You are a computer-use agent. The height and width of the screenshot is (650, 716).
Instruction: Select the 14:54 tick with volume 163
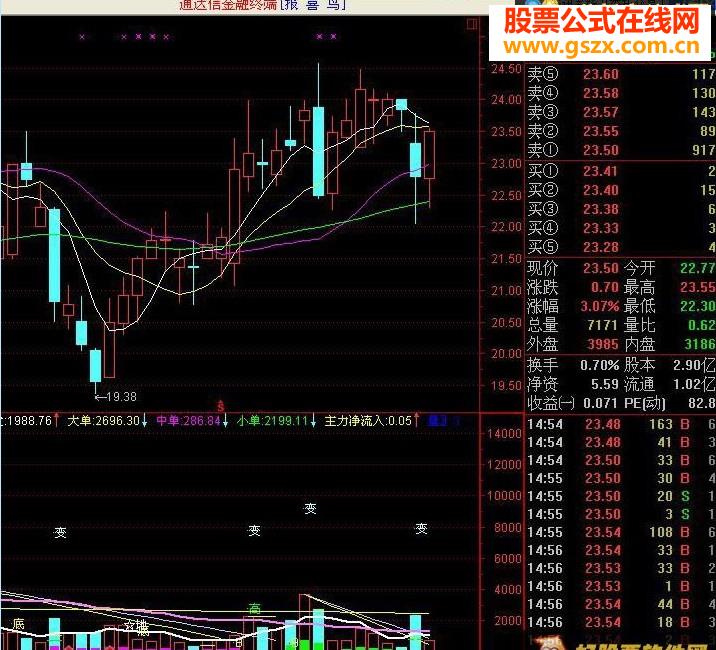click(621, 424)
